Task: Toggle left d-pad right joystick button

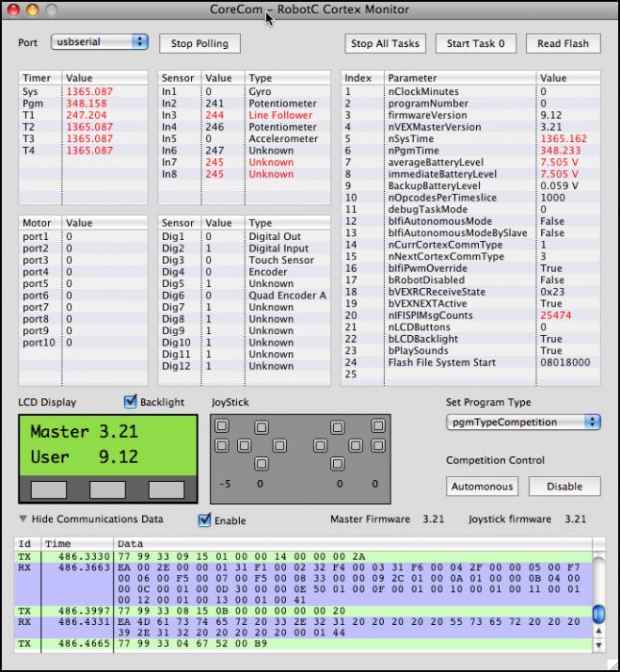Action: [280, 445]
